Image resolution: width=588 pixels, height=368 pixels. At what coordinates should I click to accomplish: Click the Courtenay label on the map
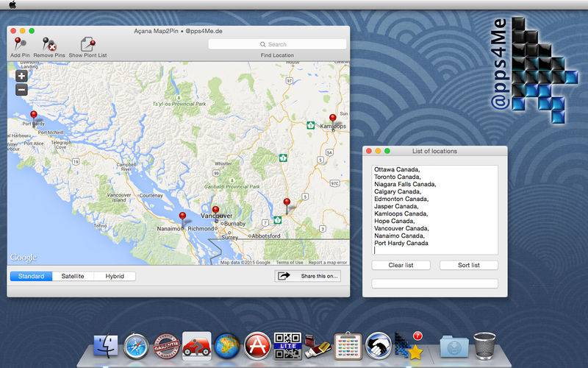click(x=151, y=196)
